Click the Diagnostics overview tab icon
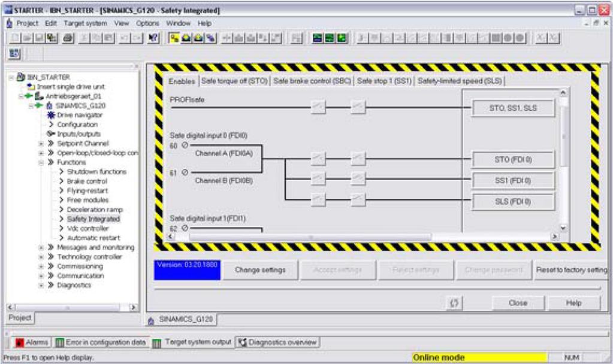The image size is (613, 364). [243, 342]
